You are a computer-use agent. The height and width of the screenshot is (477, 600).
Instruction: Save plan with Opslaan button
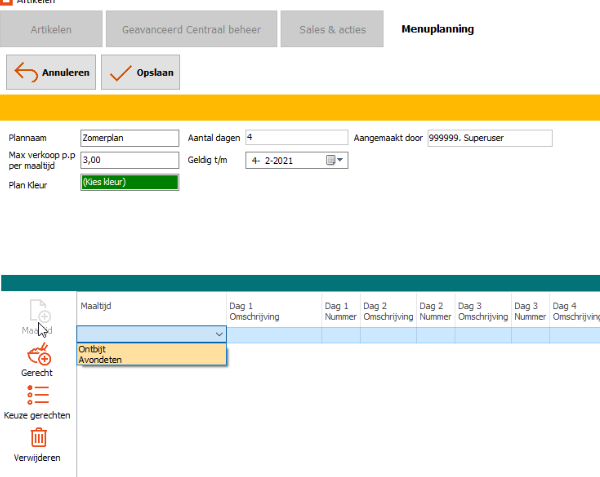(x=141, y=72)
